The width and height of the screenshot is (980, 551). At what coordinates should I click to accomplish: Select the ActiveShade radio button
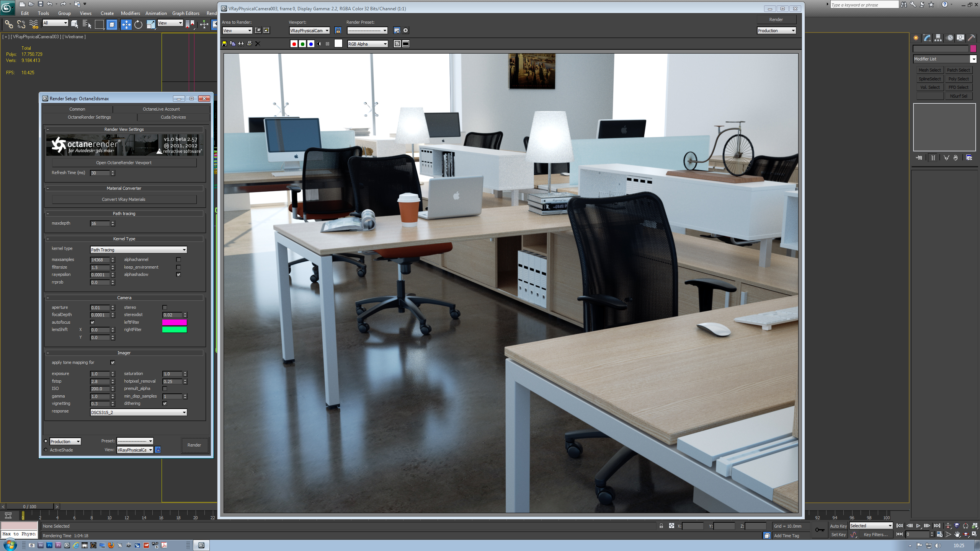46,450
